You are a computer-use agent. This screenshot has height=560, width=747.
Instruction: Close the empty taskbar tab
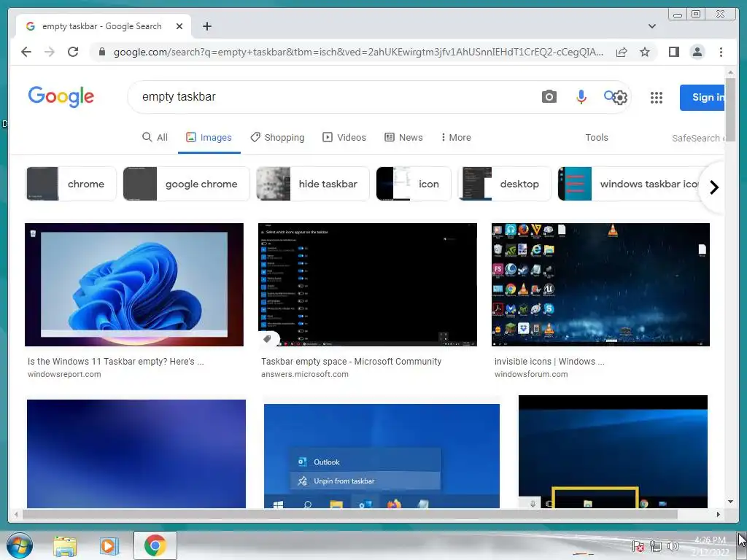[179, 26]
